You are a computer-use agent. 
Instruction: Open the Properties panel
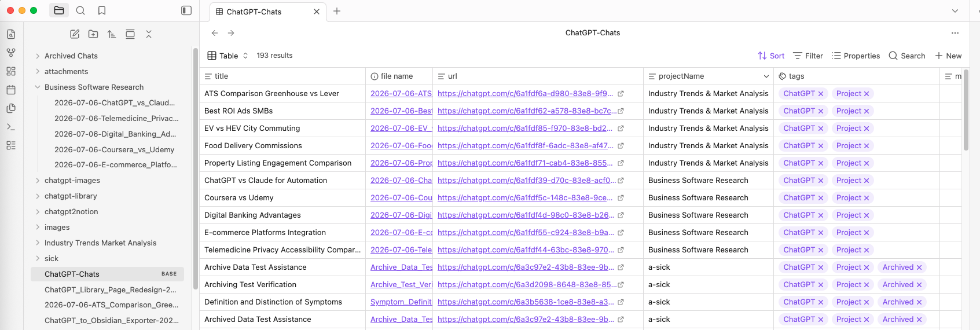(856, 56)
